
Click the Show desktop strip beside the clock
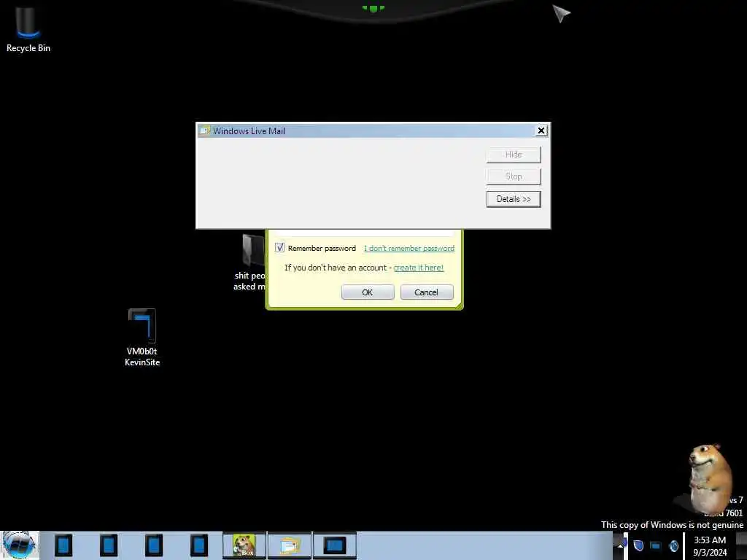741,545
